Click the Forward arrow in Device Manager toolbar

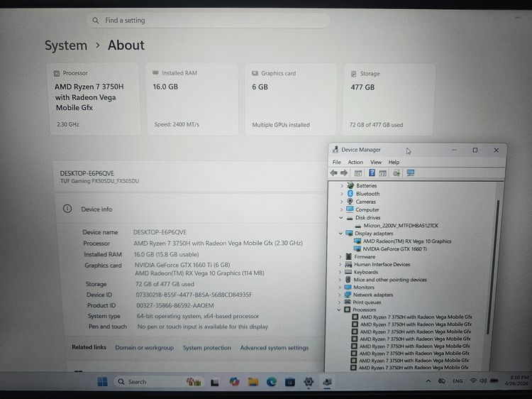point(344,173)
